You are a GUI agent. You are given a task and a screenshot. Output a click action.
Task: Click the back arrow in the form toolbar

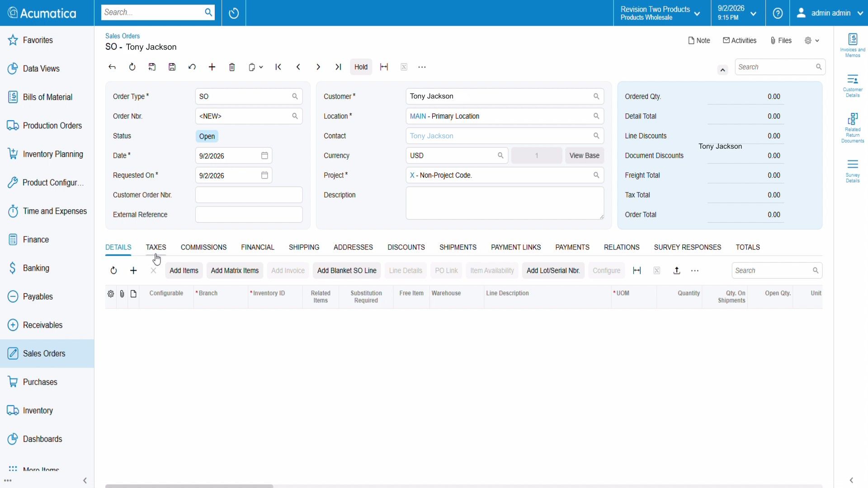112,67
